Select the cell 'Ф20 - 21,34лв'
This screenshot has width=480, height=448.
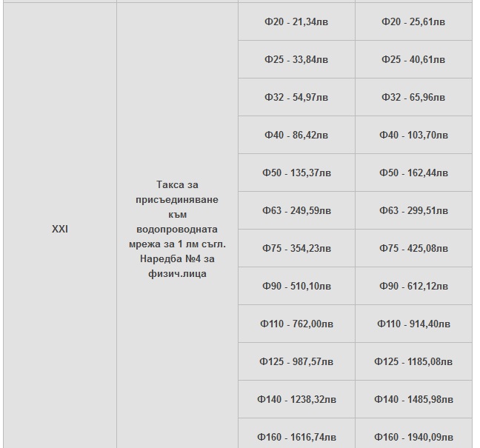(296, 22)
